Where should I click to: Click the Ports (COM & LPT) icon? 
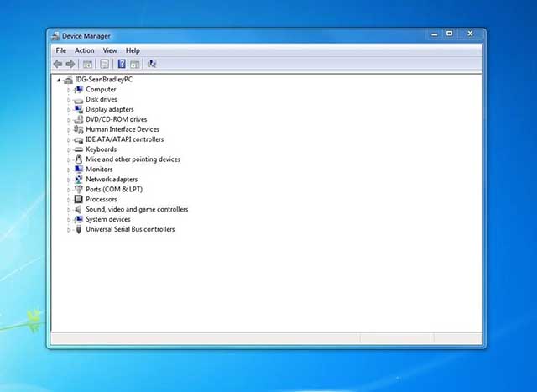[x=78, y=189]
